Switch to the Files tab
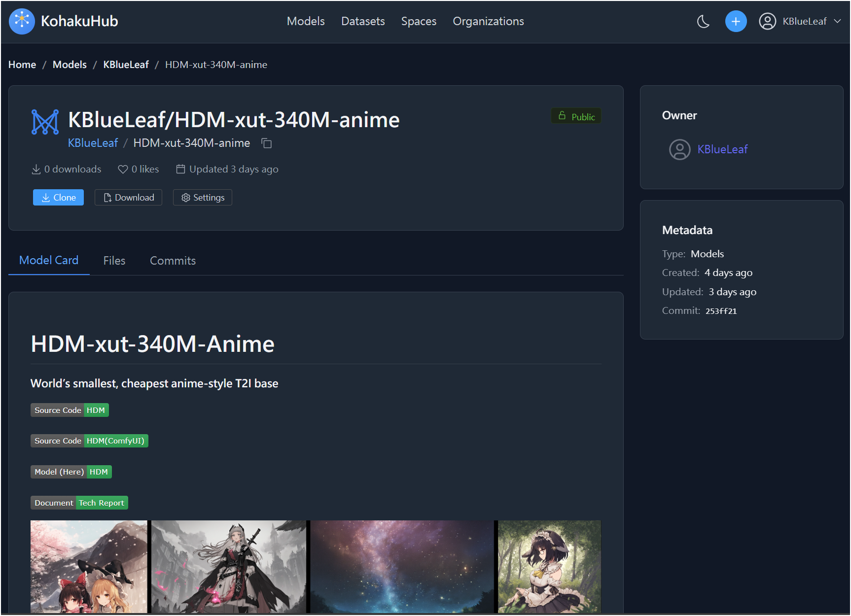 point(114,261)
